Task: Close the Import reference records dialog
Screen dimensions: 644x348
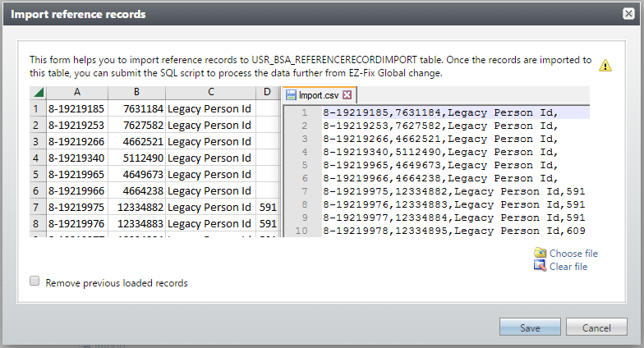Action: pos(628,13)
